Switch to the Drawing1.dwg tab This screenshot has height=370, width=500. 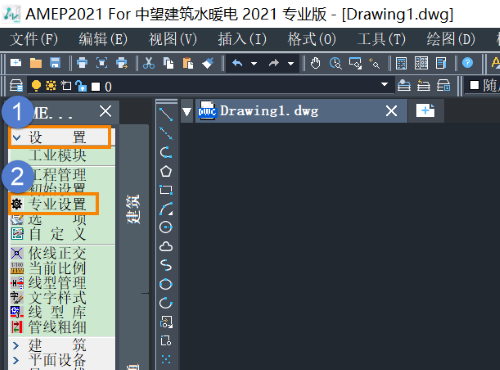[269, 111]
